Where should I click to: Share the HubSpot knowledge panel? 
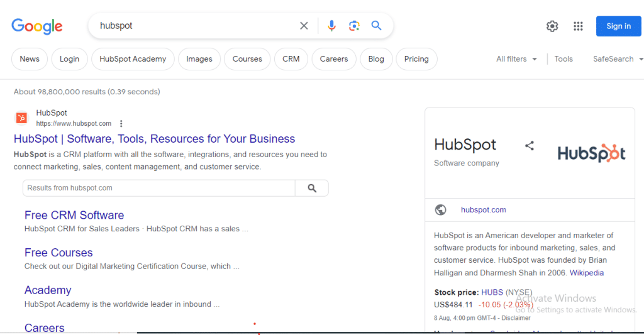530,146
